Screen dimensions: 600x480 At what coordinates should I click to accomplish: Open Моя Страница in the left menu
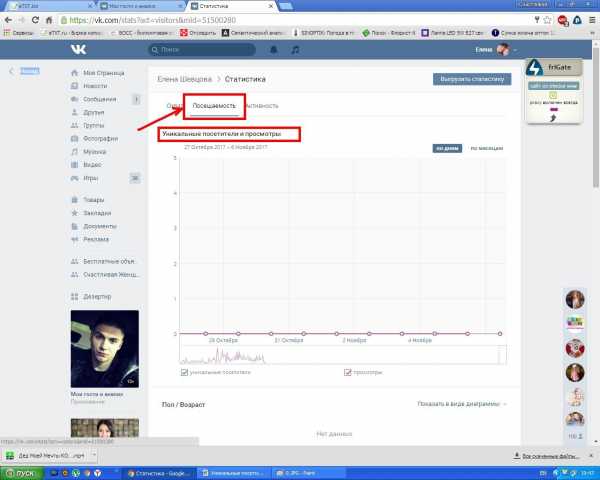(103, 73)
